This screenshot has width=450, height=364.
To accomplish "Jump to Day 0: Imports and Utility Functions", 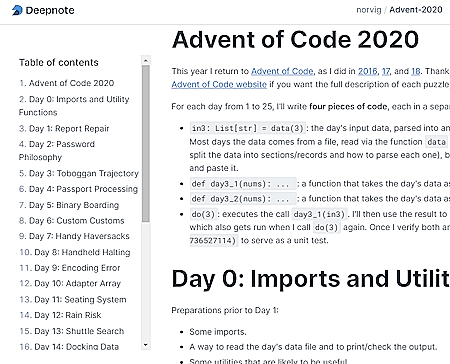I will click(x=74, y=106).
